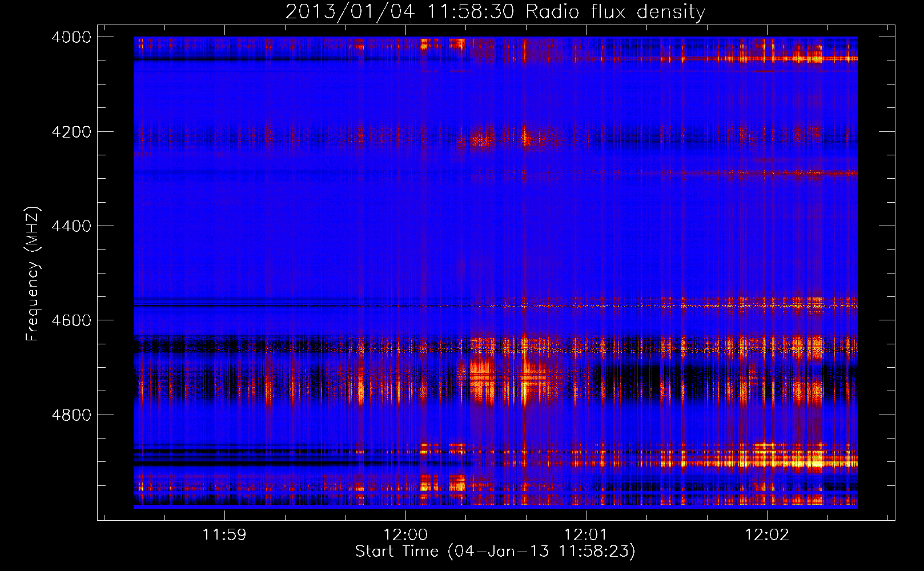The image size is (924, 571).
Task: Select the 4000 frequency axis label
Action: pos(71,37)
